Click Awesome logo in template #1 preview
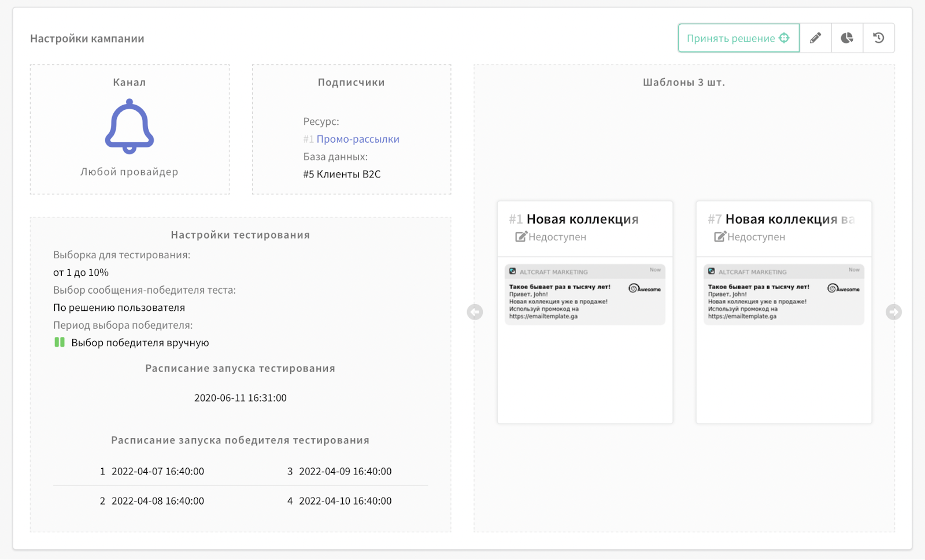This screenshot has width=925, height=560. (x=645, y=288)
